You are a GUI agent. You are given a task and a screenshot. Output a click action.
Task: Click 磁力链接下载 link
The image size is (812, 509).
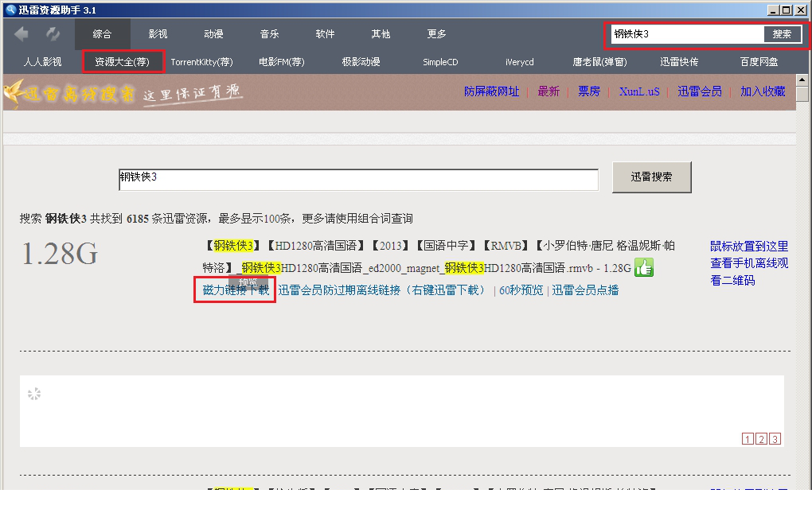[x=236, y=290]
